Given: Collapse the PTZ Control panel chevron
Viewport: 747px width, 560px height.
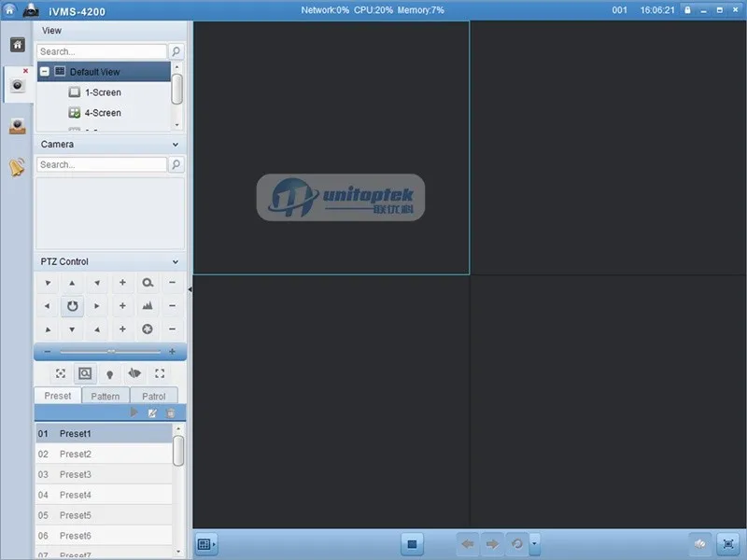Looking at the screenshot, I should click(176, 261).
